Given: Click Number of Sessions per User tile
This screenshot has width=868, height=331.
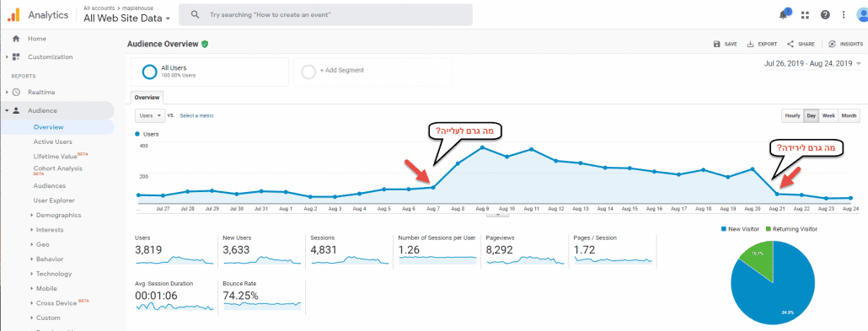Looking at the screenshot, I should [x=437, y=250].
